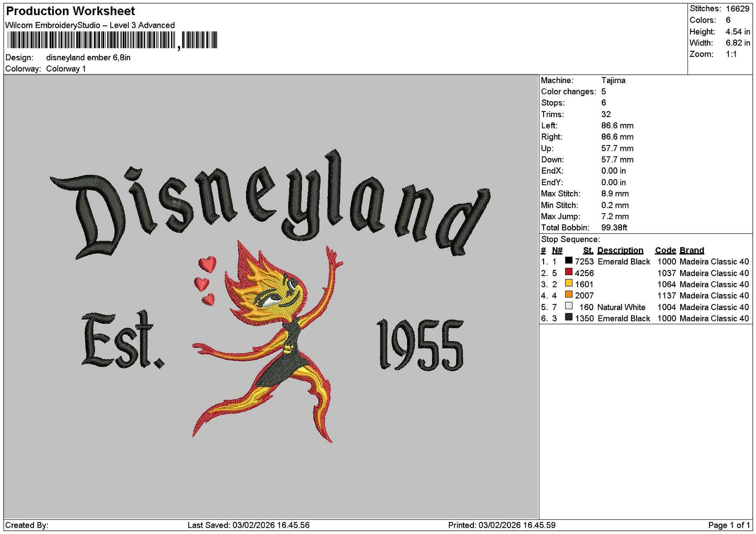Click the Colors value 6
Image resolution: width=756 pixels, height=534 pixels.
click(728, 20)
